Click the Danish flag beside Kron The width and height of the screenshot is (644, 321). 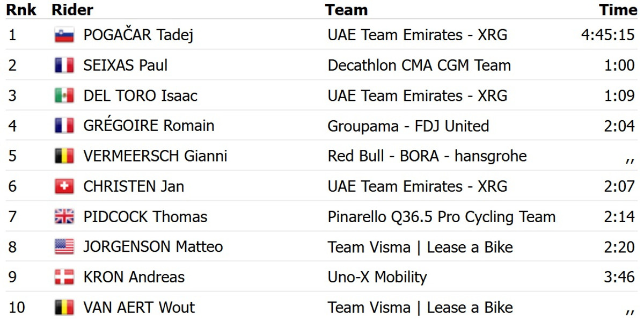coord(64,277)
